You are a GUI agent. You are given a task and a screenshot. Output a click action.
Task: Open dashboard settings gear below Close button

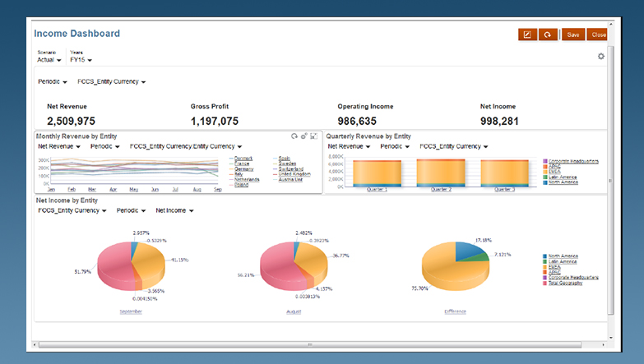(600, 56)
